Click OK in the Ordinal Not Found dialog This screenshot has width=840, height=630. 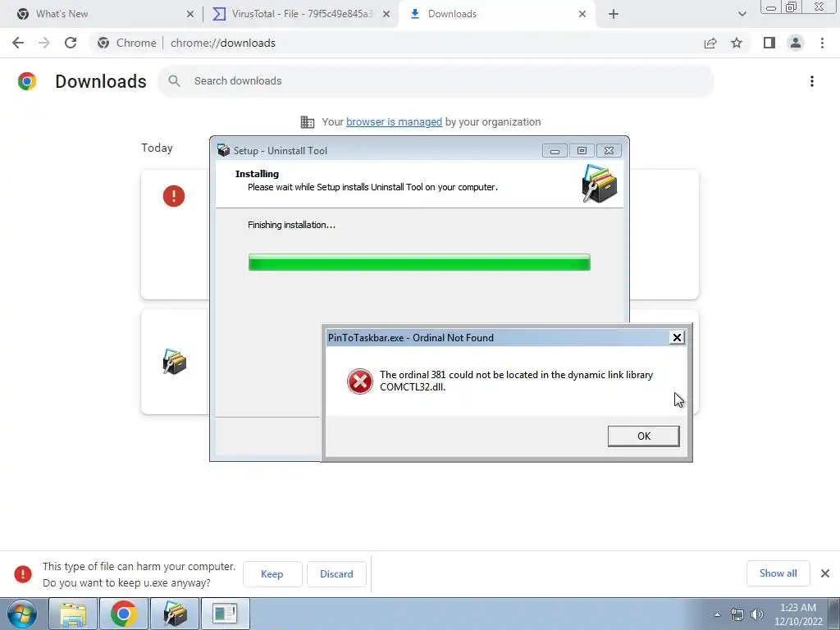643,436
